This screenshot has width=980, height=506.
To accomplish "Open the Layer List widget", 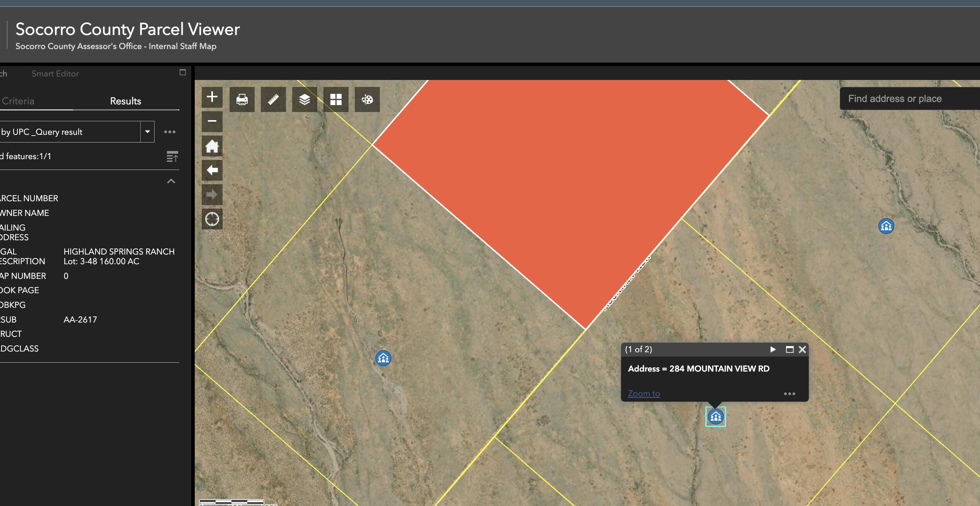I will pos(305,100).
